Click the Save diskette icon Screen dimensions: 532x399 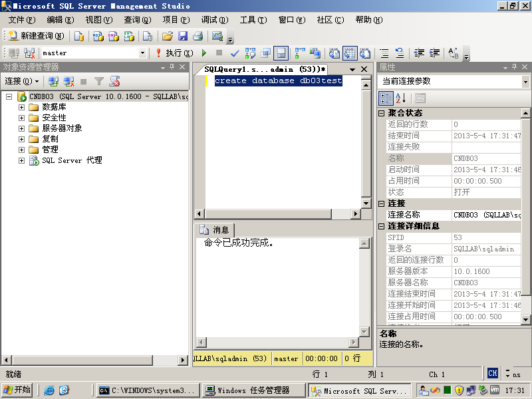pos(183,36)
